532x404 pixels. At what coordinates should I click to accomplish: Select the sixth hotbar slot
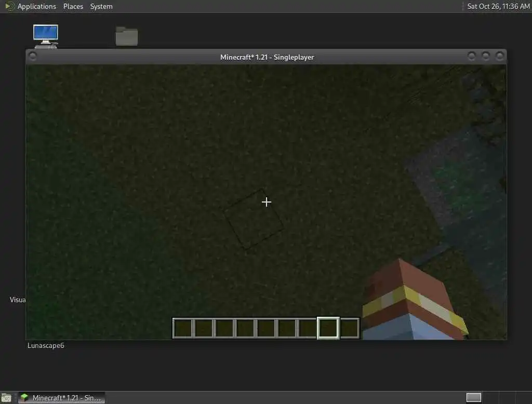click(x=287, y=328)
